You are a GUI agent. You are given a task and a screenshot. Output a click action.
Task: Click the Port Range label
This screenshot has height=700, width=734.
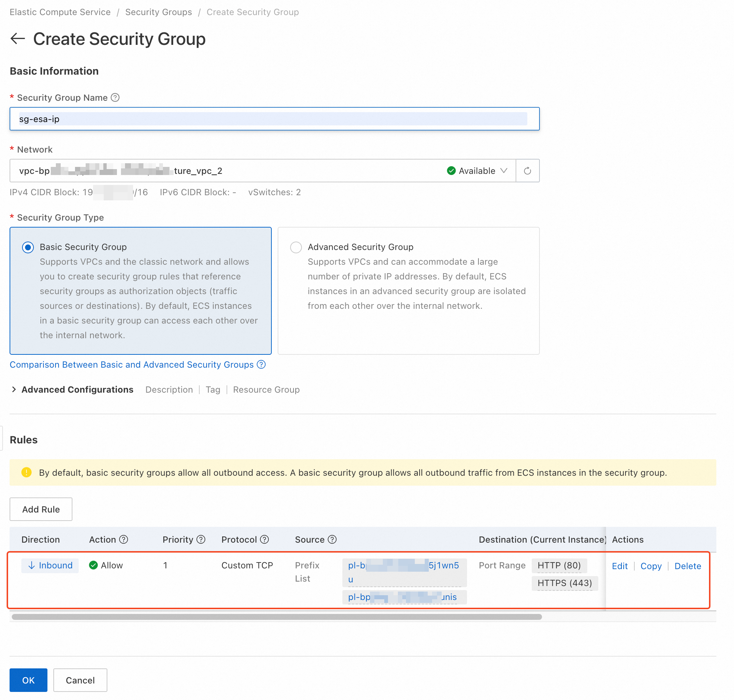point(502,565)
